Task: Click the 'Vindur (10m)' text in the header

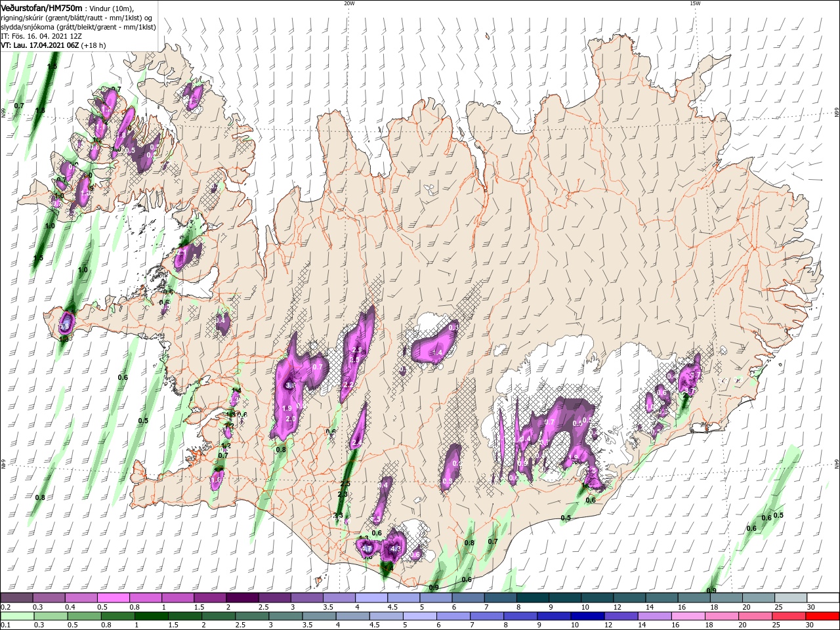Action: coord(112,9)
